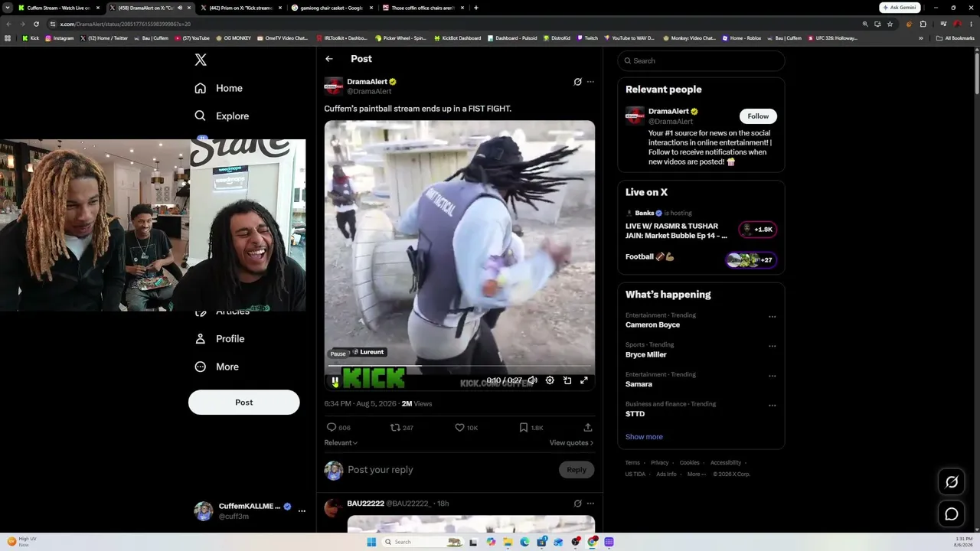Image resolution: width=980 pixels, height=551 pixels.
Task: Repost the DramaAlert post
Action: click(x=395, y=428)
